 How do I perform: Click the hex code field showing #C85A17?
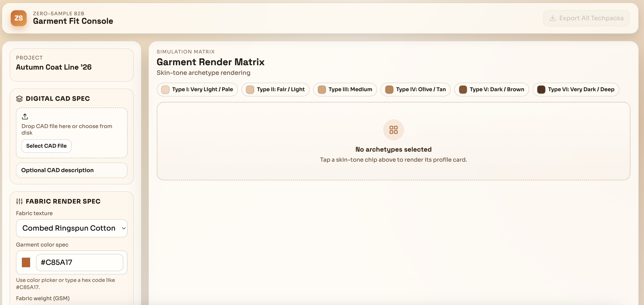tap(79, 262)
